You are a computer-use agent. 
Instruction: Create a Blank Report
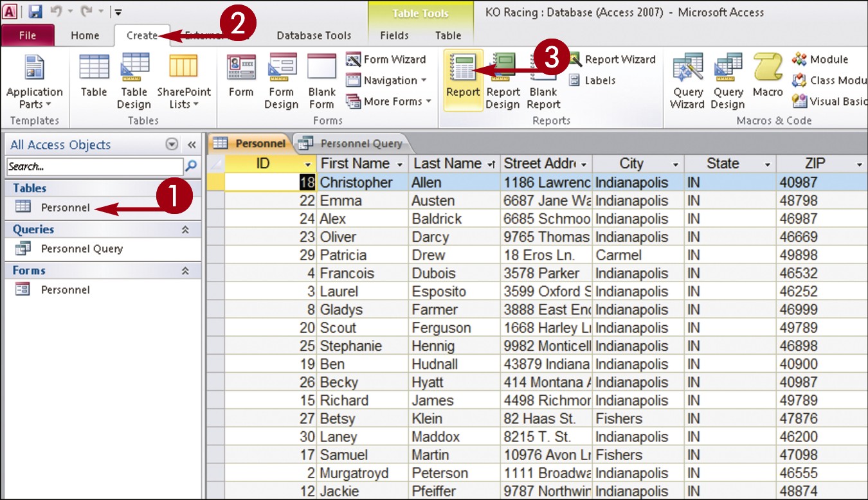point(543,82)
